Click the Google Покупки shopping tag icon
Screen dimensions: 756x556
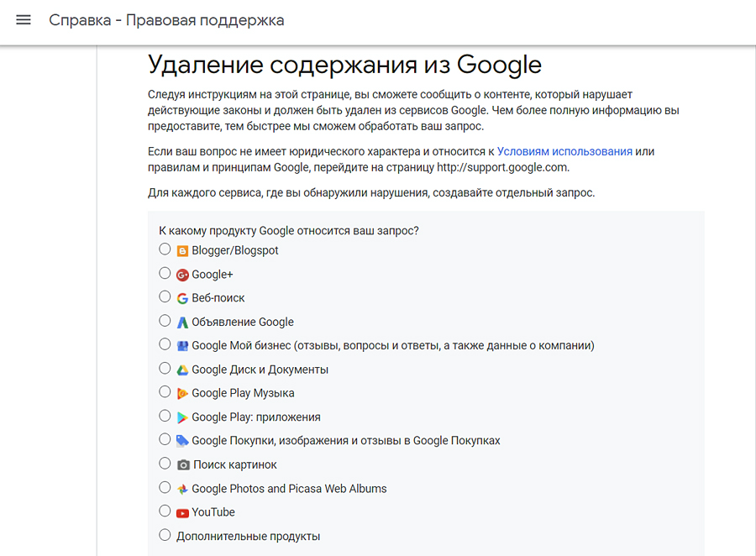[182, 441]
